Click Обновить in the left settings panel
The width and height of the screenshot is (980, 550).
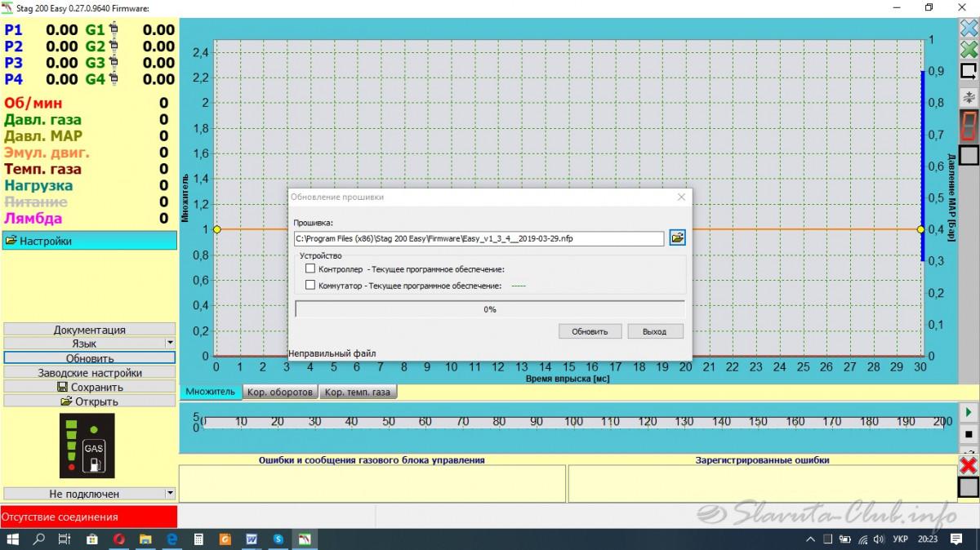click(x=90, y=358)
